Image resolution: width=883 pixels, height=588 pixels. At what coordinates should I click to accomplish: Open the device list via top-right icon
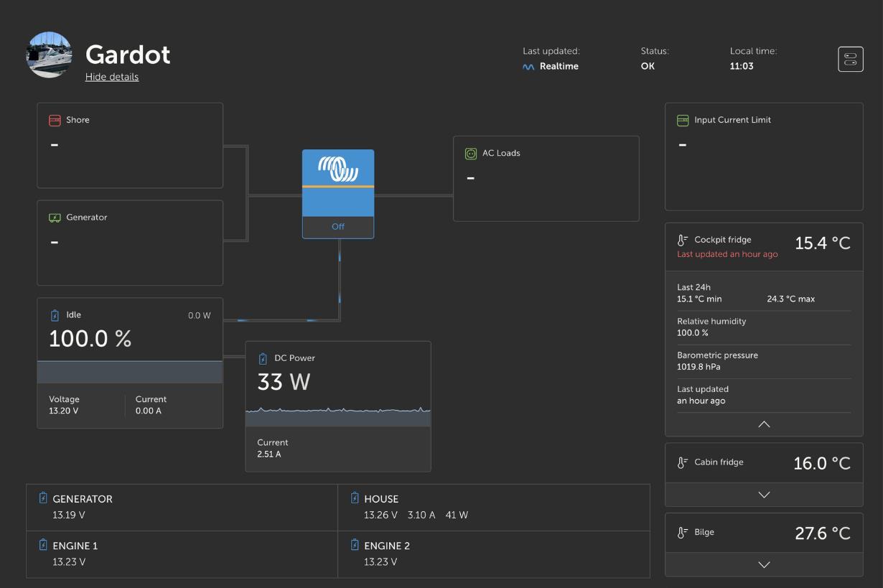pos(851,59)
